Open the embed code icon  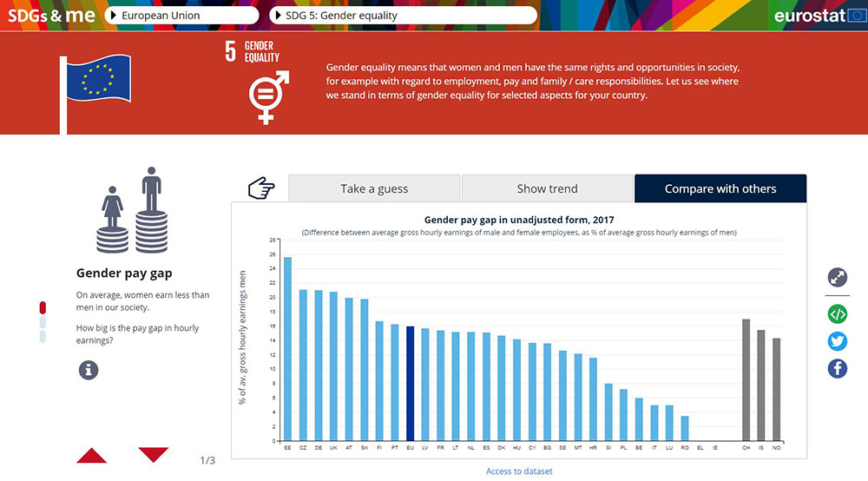coord(837,314)
